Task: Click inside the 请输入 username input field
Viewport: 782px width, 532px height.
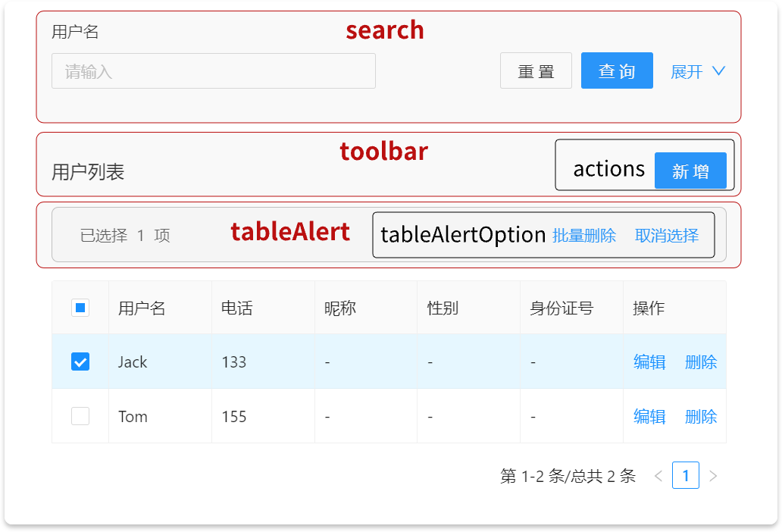Action: tap(214, 70)
